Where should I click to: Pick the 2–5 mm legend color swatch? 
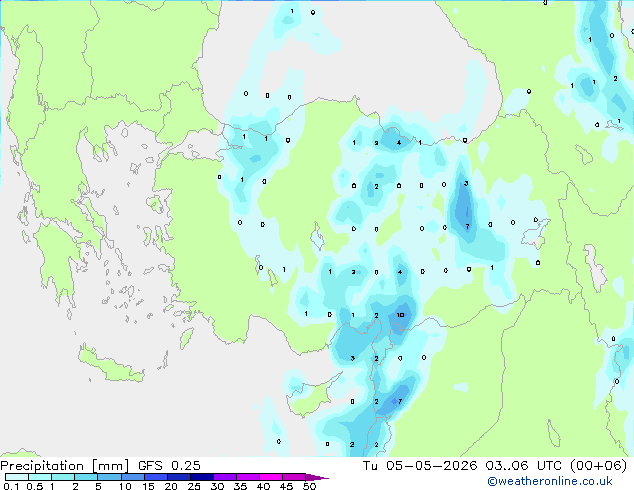pyautogui.click(x=87, y=477)
